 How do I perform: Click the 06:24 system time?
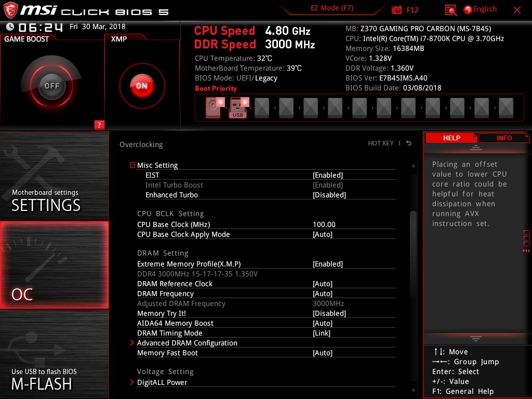[41, 27]
